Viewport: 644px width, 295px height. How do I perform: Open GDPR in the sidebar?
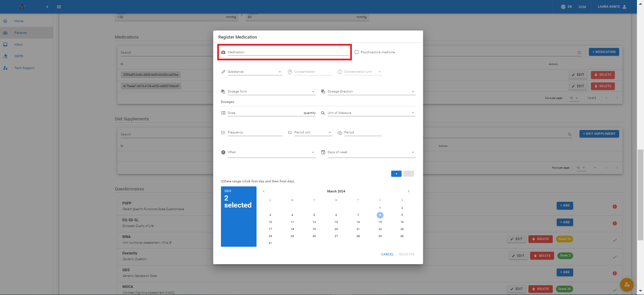coord(26,56)
